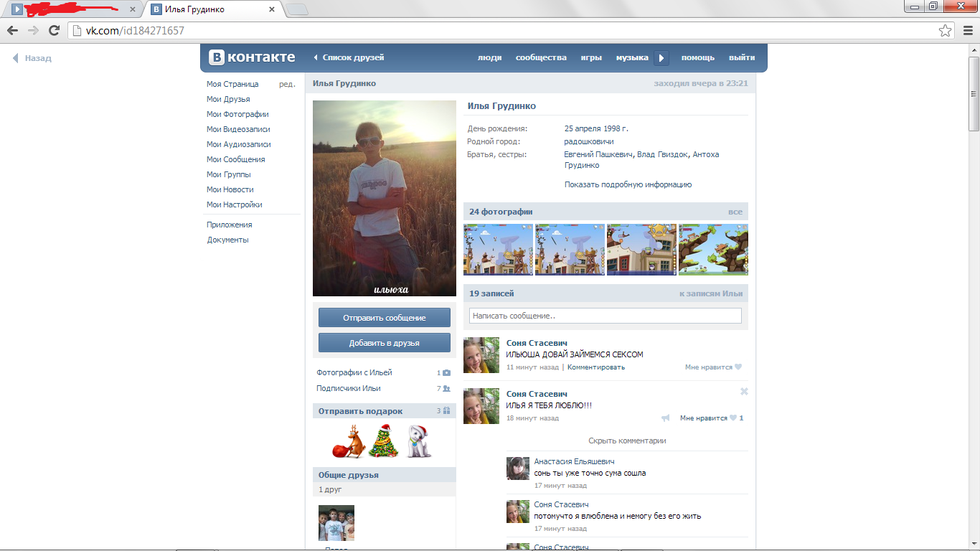Open the large profile photo of Илья
The image size is (980, 551).
tap(385, 198)
